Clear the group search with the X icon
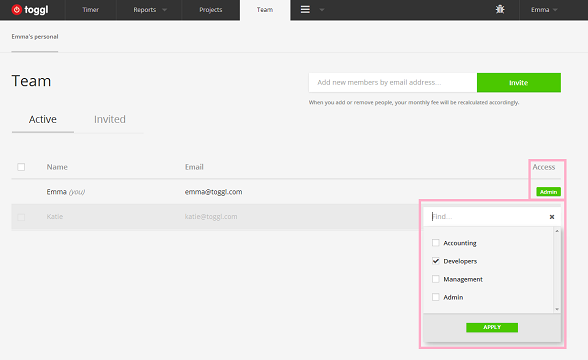The width and height of the screenshot is (588, 360). pos(552,217)
